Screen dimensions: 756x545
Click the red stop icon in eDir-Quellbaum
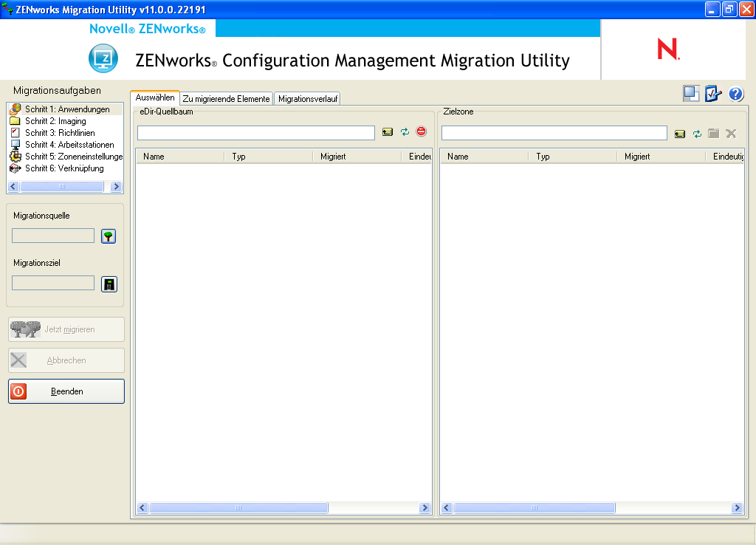pos(422,132)
